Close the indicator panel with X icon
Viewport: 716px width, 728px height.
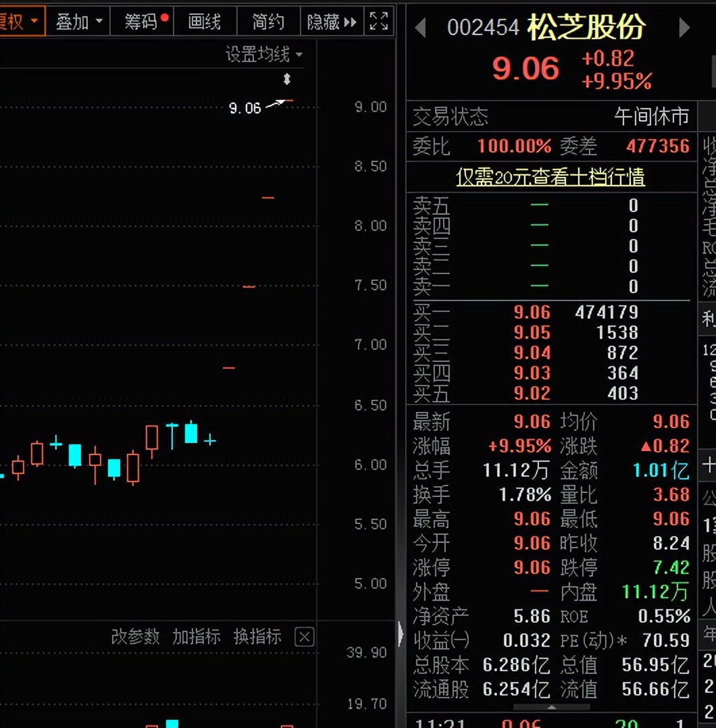point(305,637)
